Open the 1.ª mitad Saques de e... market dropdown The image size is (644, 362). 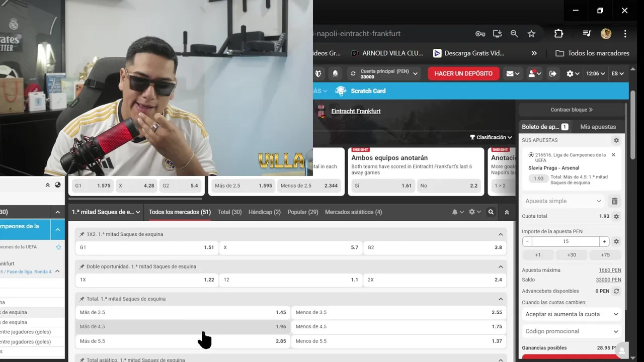pyautogui.click(x=106, y=212)
